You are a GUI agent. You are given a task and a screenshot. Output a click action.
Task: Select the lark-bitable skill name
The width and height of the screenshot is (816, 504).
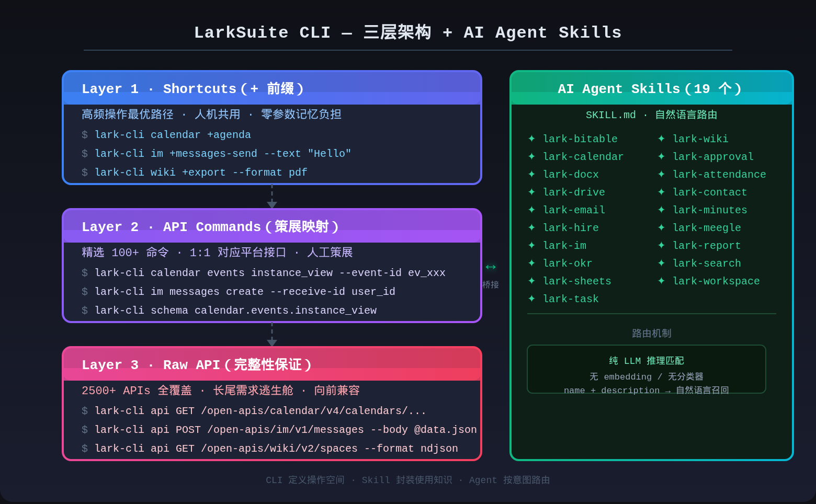(x=580, y=139)
